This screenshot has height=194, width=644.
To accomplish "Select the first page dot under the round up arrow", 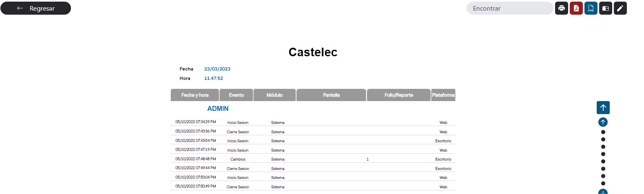I will click(603, 132).
